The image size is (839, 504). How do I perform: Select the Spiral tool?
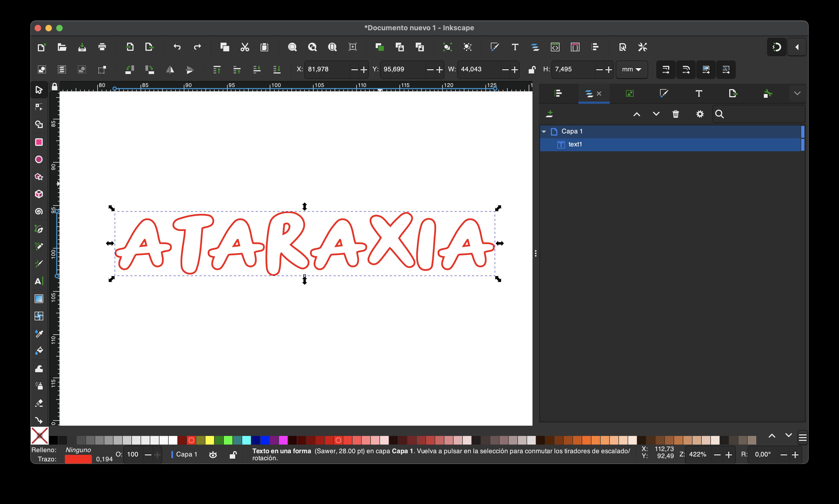click(39, 211)
